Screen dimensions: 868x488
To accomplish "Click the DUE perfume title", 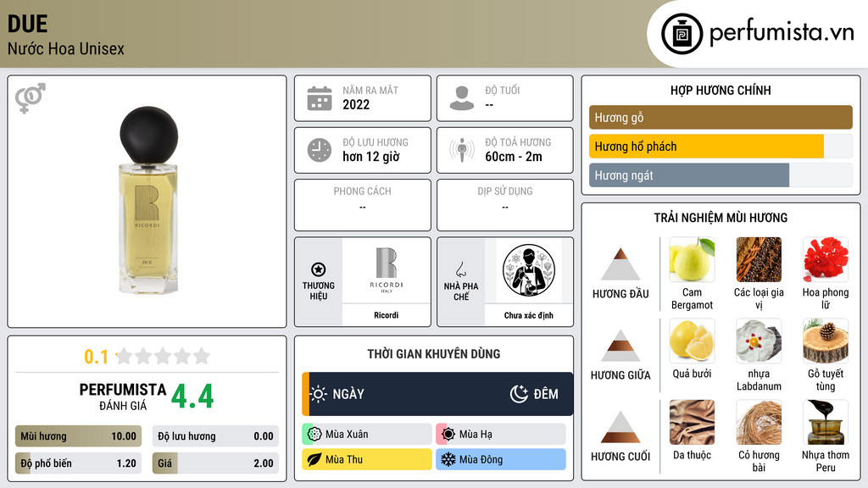I will (28, 24).
